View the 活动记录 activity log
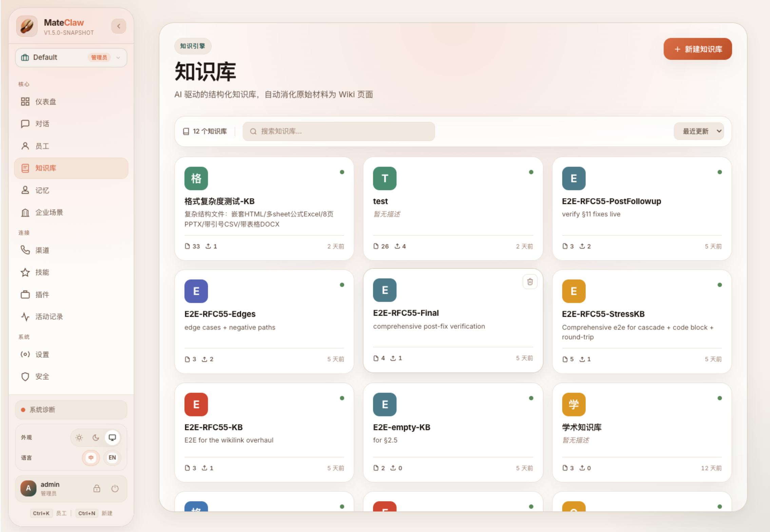Screen dimensions: 770x532 tap(71, 317)
